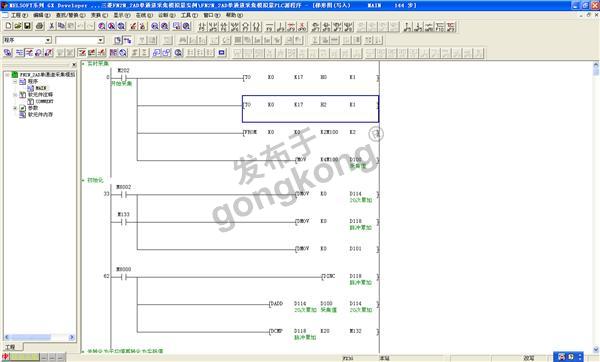Viewport: 600px width, 362px height.
Task: Click the Open project folder icon
Action: 18,26
